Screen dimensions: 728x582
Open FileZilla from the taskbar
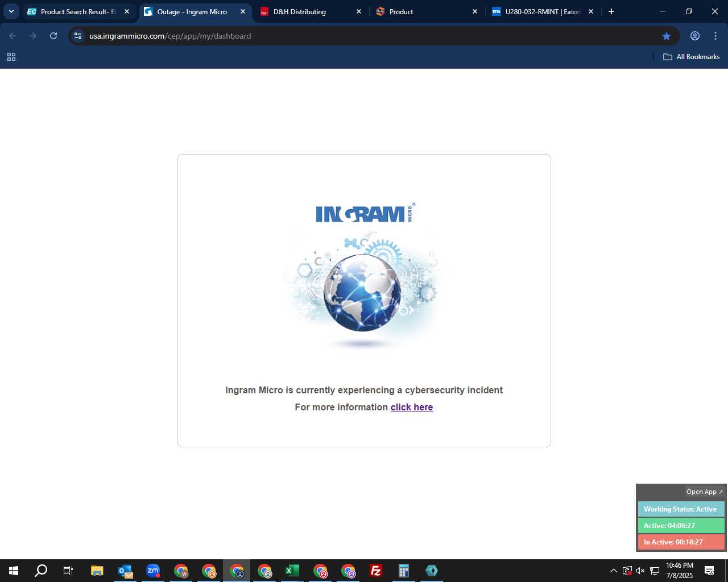tap(376, 571)
